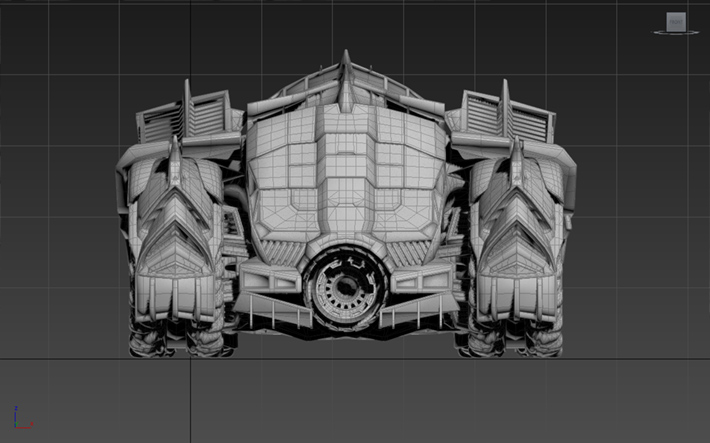This screenshot has height=443, width=710.
Task: Click empty viewport space above the vehicle to deselect
Action: (x=346, y=25)
